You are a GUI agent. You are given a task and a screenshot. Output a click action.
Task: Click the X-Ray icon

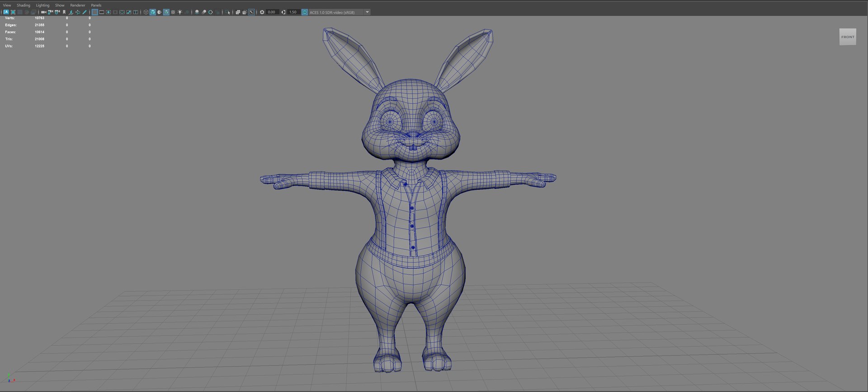[x=238, y=12]
